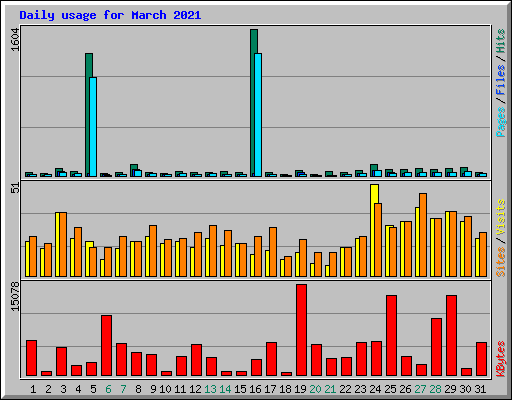Click the day 16 x-axis label

click(x=255, y=389)
